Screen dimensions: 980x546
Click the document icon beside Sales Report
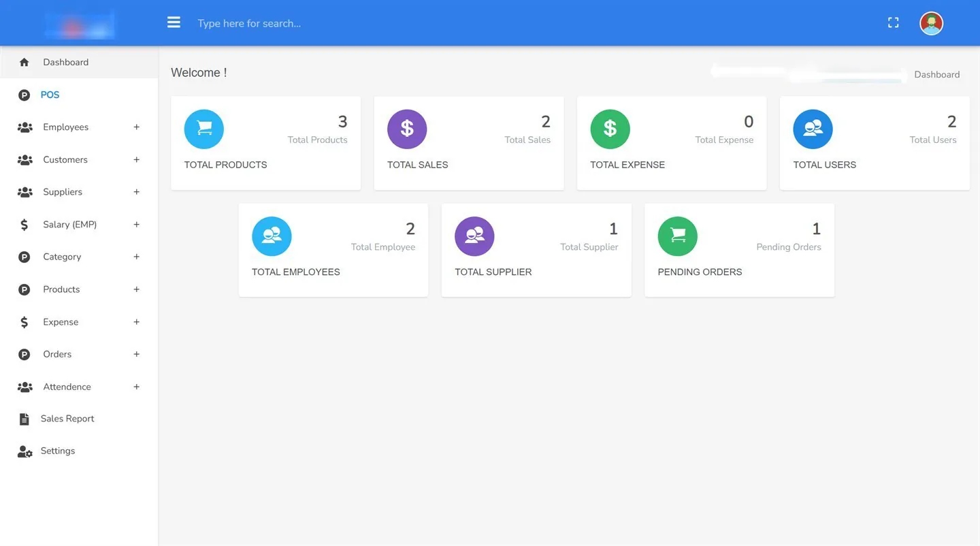(24, 419)
